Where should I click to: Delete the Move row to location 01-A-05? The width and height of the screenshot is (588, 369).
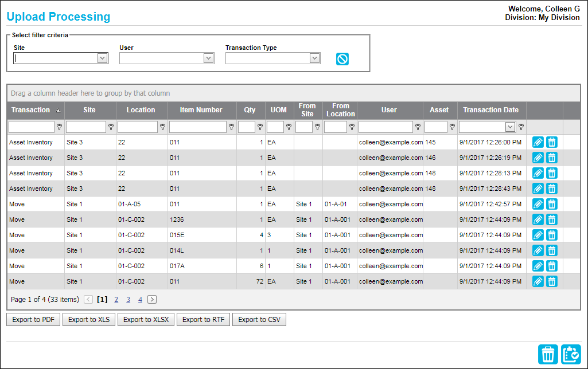pos(552,204)
